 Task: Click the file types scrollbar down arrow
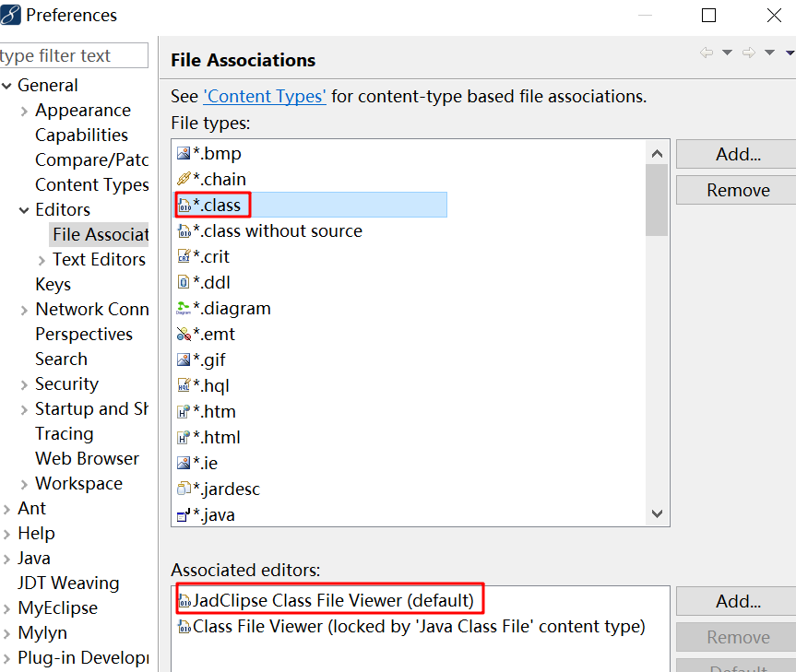coord(657,513)
